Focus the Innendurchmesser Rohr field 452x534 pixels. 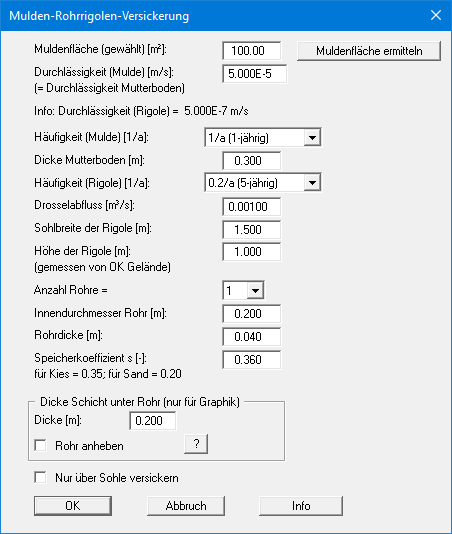[x=252, y=313]
